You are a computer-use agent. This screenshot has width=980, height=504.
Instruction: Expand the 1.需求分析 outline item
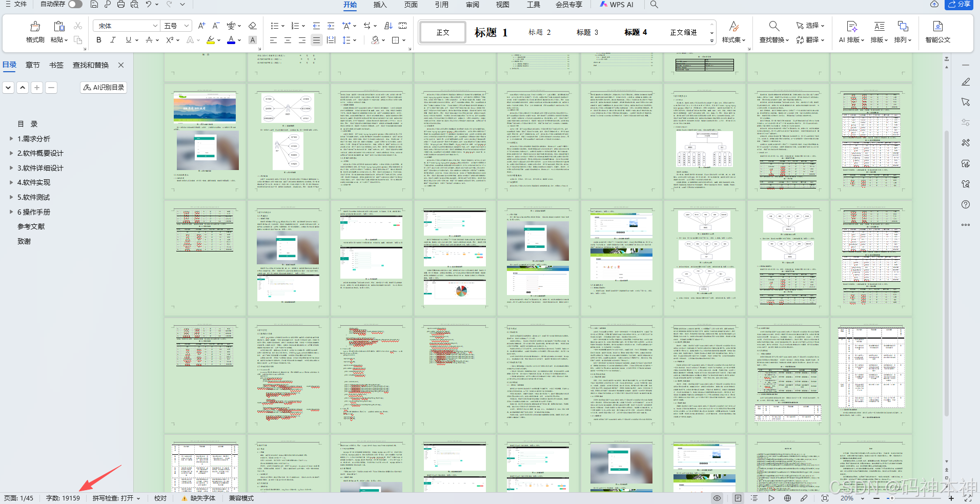(x=11, y=138)
